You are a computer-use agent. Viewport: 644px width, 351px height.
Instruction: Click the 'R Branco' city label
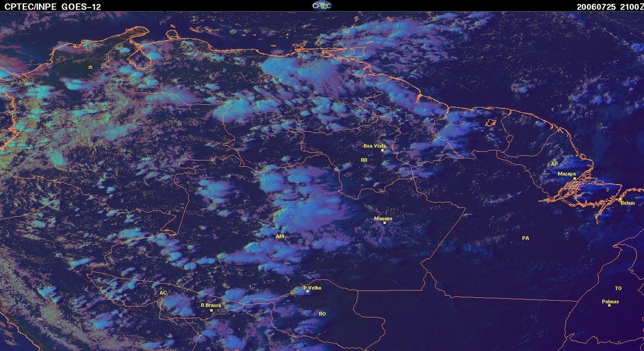pos(211,305)
